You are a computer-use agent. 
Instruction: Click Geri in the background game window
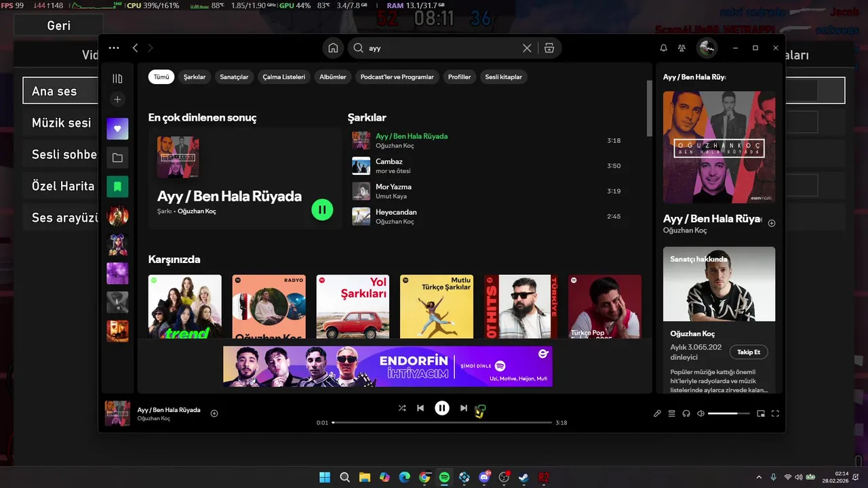click(x=59, y=26)
